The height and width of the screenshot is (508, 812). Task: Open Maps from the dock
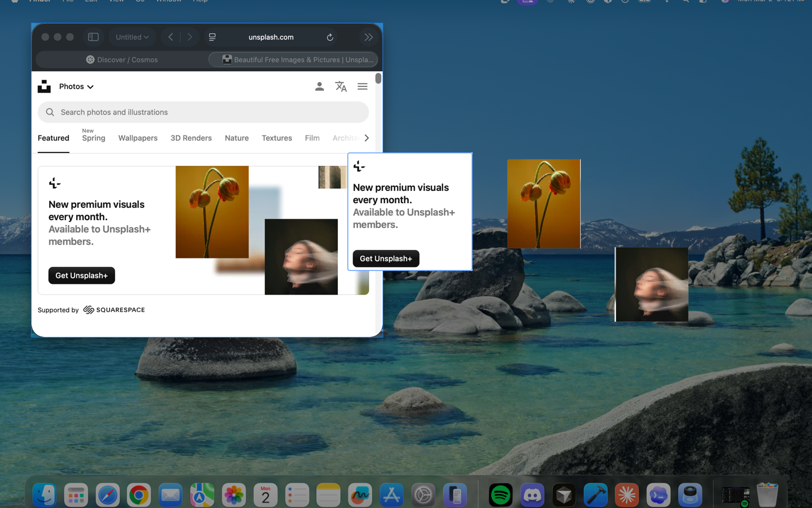tap(202, 495)
